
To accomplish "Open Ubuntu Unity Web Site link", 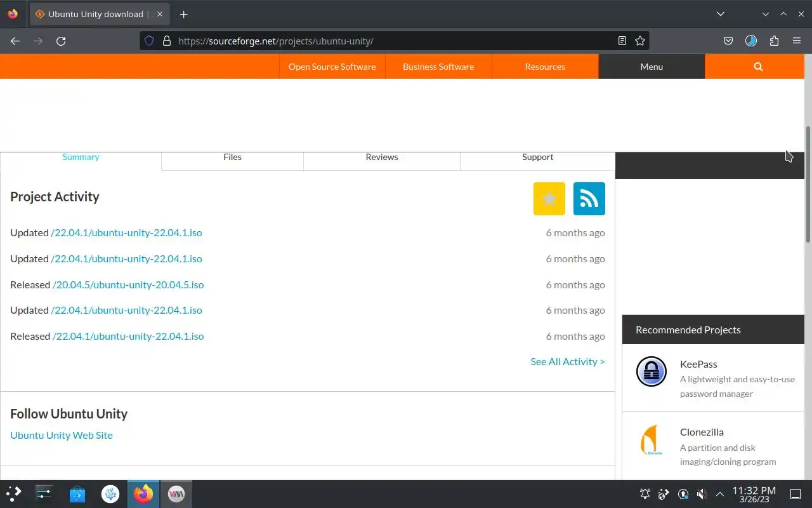I will (x=62, y=435).
